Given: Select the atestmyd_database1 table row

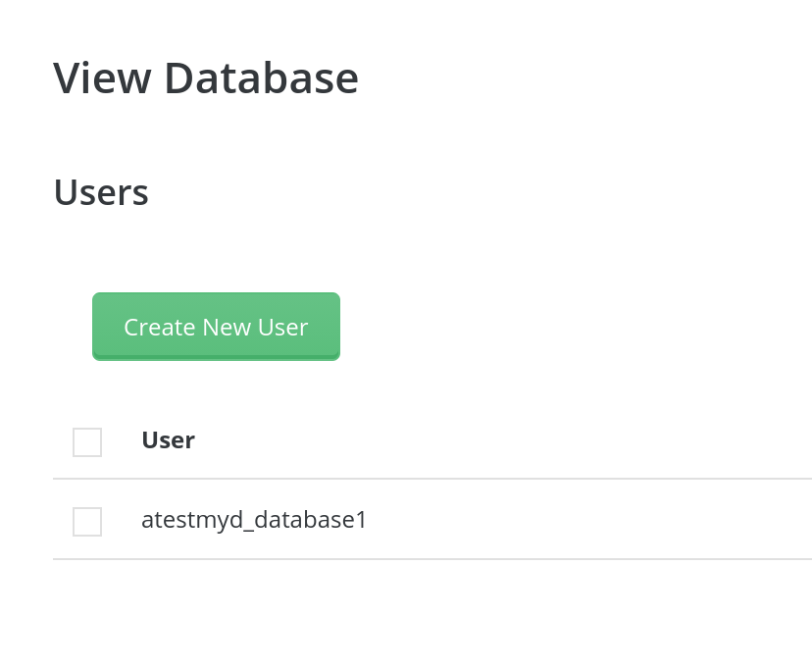Looking at the screenshot, I should coord(431,520).
